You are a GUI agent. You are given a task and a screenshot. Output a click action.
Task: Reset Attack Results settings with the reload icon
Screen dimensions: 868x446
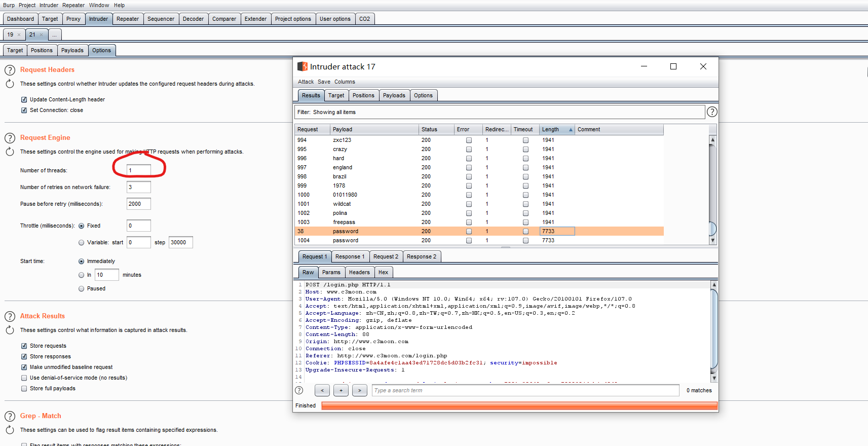10,330
